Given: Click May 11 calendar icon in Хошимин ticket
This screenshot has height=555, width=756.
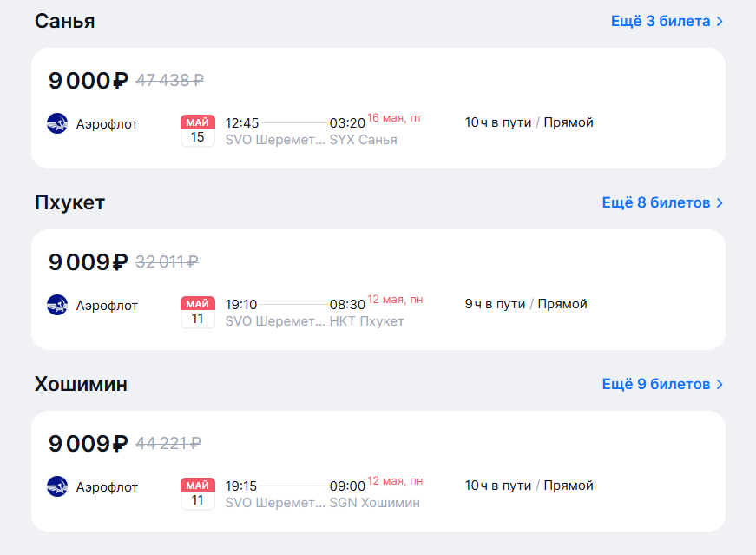Looking at the screenshot, I should (x=198, y=493).
